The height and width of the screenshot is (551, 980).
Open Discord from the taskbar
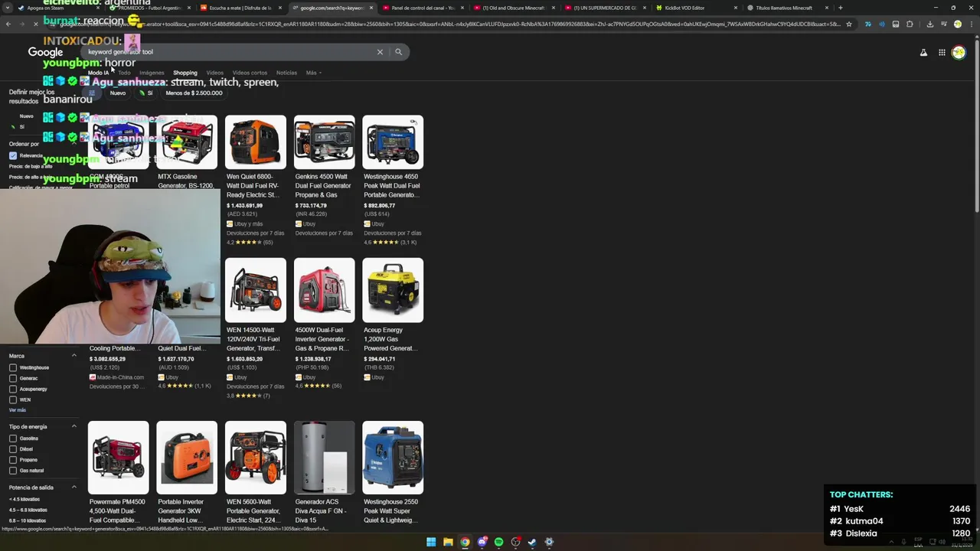pos(482,542)
